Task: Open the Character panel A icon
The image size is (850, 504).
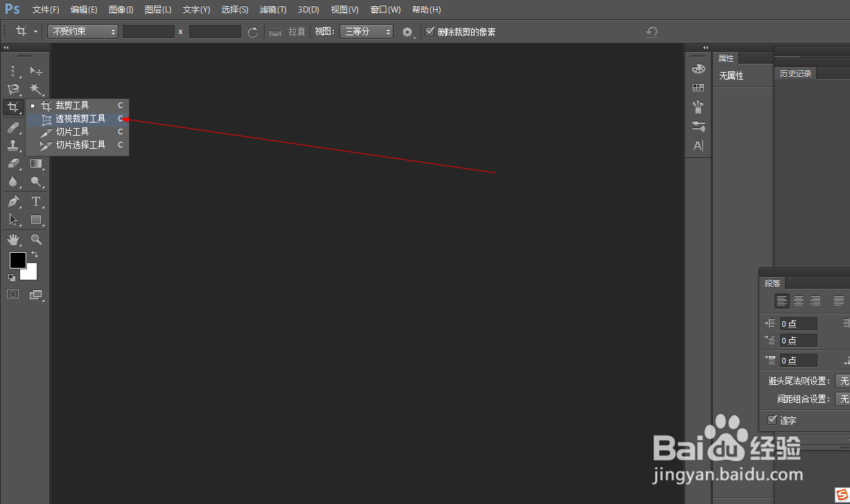Action: point(698,145)
